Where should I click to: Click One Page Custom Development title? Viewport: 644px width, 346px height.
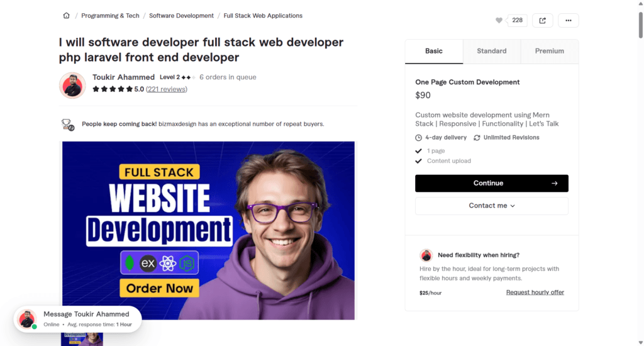[467, 82]
